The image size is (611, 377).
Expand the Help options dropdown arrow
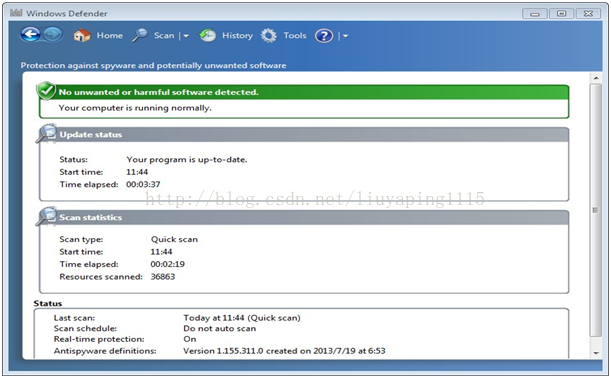click(345, 36)
